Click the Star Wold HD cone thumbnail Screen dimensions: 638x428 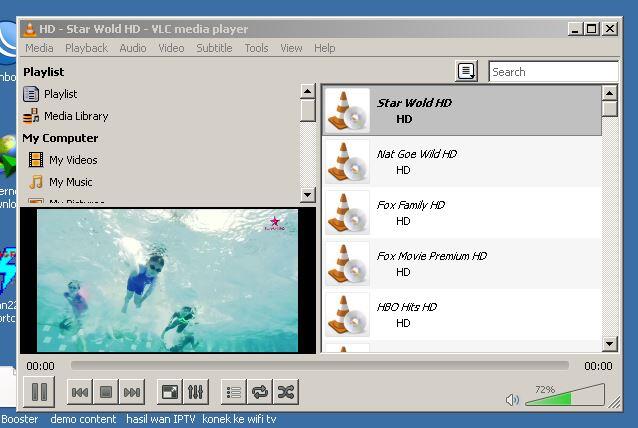point(347,111)
